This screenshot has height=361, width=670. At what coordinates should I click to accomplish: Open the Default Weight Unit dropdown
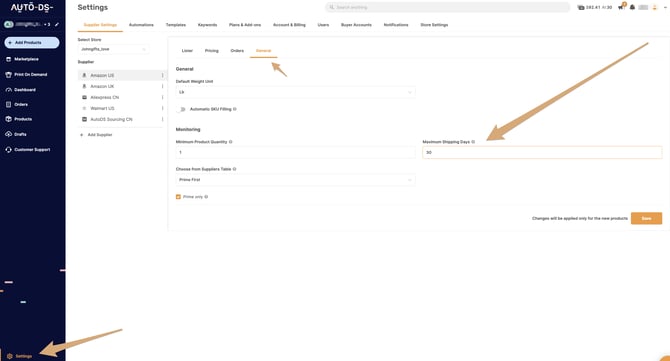[x=295, y=92]
